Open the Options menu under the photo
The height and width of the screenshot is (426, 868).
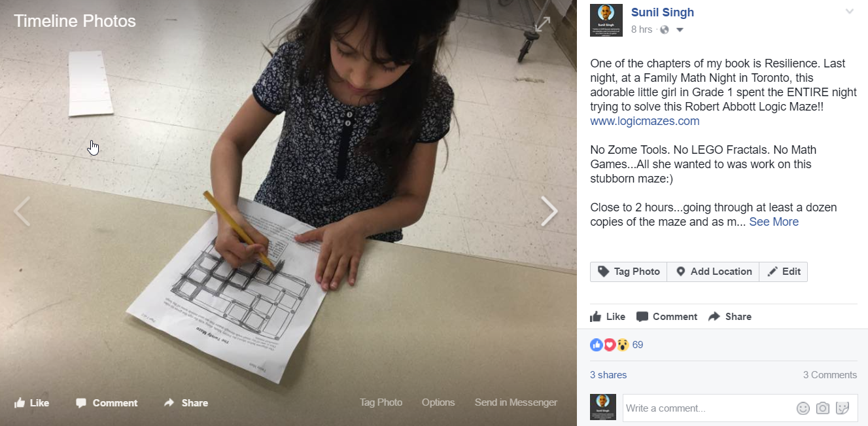[x=438, y=402]
